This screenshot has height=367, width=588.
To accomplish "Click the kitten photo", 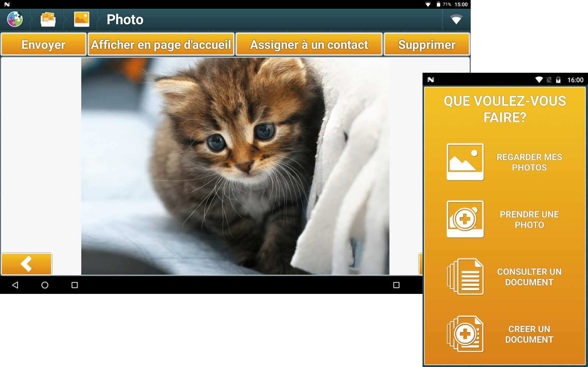I will coord(235,166).
